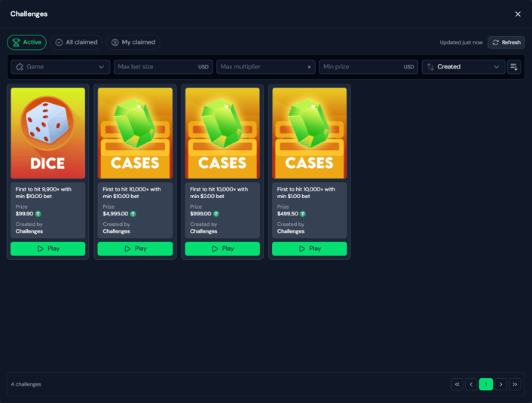The image size is (532, 403).
Task: Click 'First to hit 10,000× with min $1.00 bet'
Action: tap(306, 193)
